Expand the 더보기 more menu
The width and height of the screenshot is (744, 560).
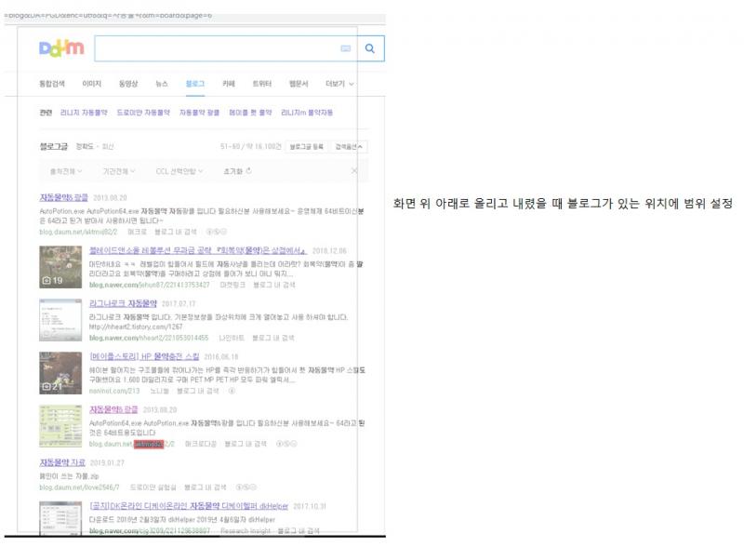(x=339, y=84)
